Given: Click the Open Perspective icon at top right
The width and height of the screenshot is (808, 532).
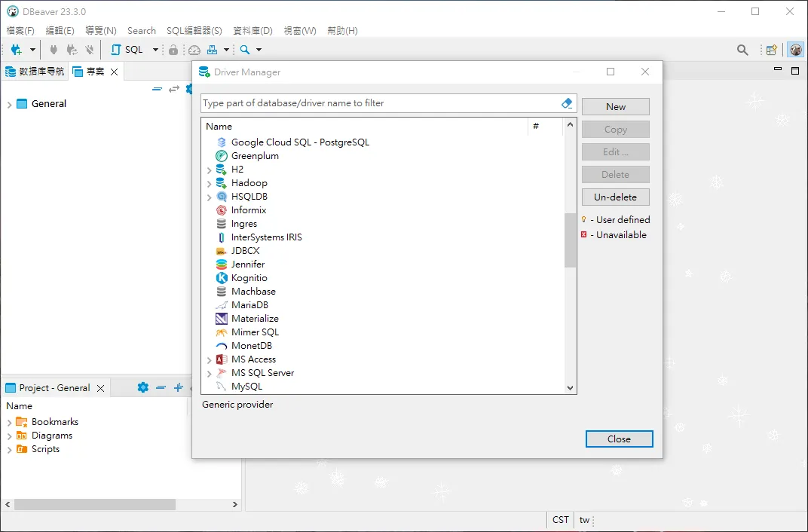Looking at the screenshot, I should (771, 50).
